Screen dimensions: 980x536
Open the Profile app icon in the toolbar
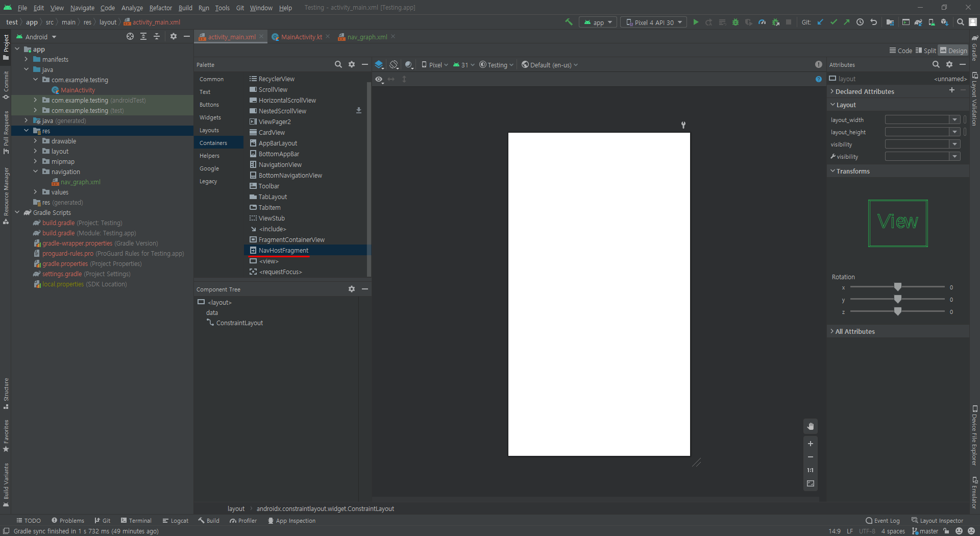click(x=762, y=22)
